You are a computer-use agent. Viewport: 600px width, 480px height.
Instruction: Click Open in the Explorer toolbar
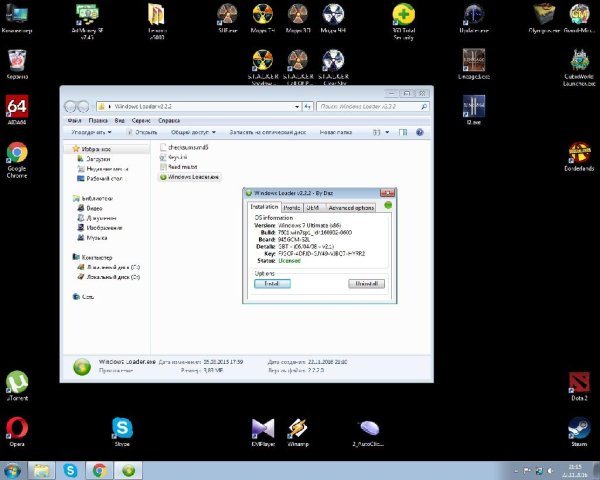pos(142,132)
